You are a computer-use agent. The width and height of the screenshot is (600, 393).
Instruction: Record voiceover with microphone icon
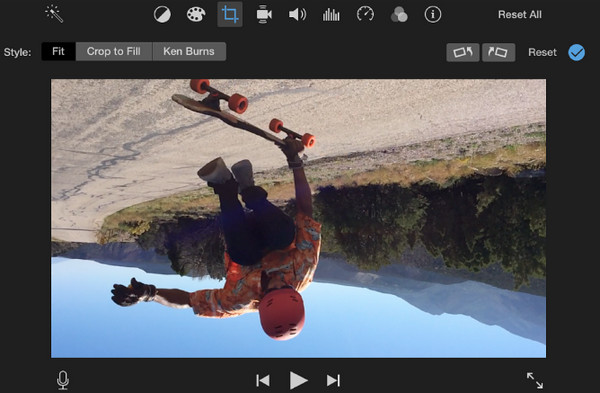pyautogui.click(x=63, y=380)
